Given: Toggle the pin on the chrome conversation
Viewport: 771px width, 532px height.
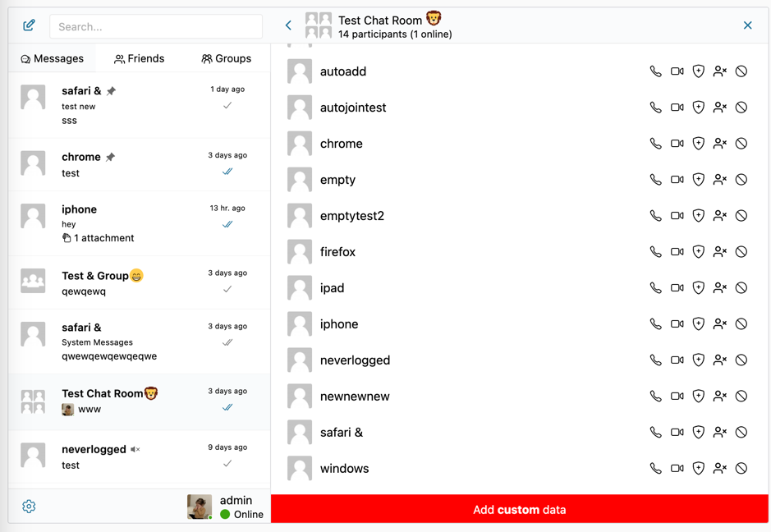Looking at the screenshot, I should [111, 156].
